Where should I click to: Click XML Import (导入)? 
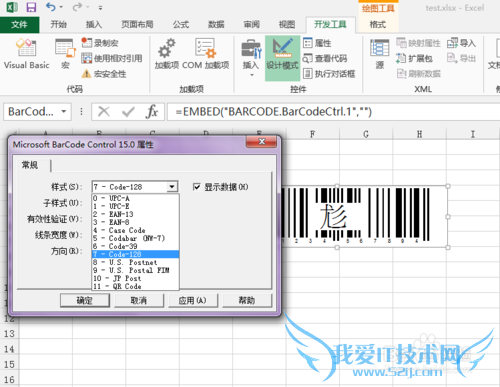coord(461,43)
